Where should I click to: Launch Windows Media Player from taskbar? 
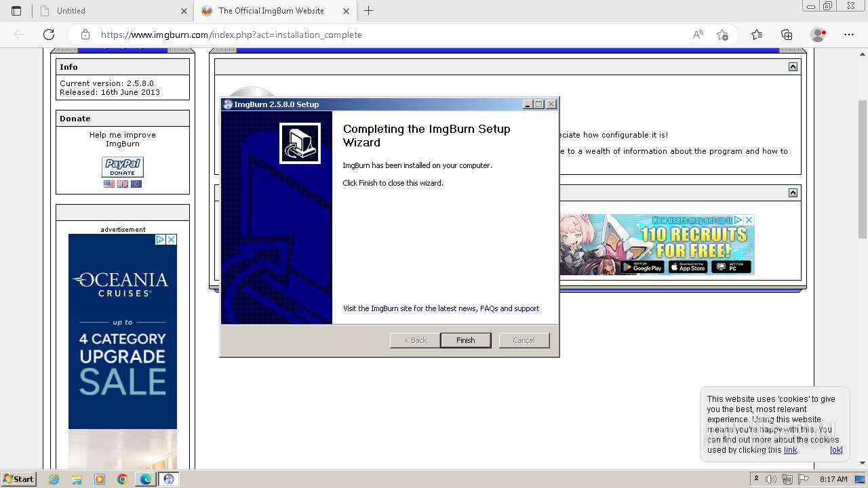[x=100, y=479]
